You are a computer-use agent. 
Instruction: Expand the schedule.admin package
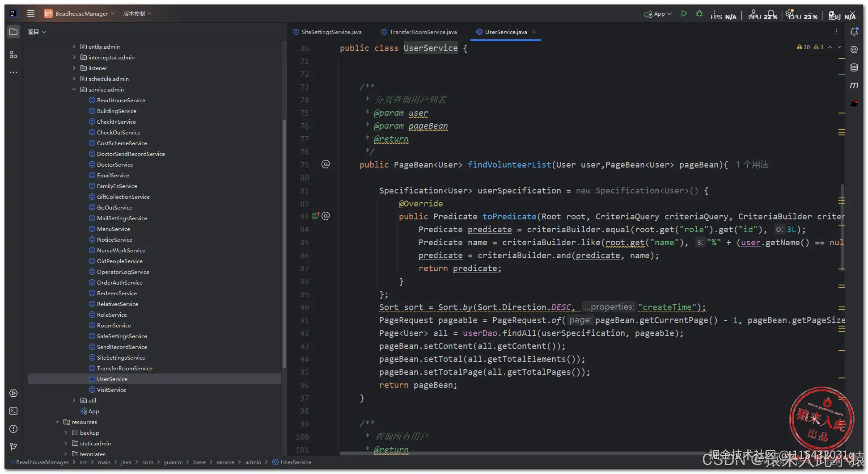[74, 79]
